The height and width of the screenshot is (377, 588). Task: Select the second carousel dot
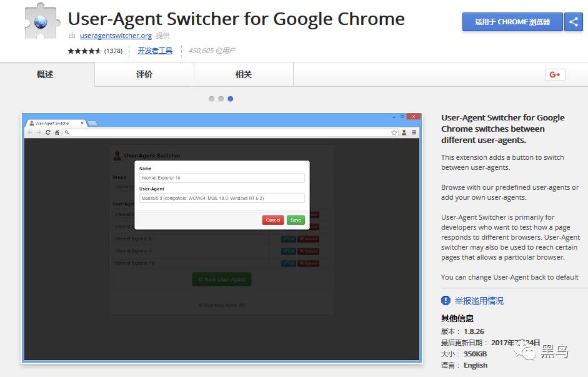221,99
